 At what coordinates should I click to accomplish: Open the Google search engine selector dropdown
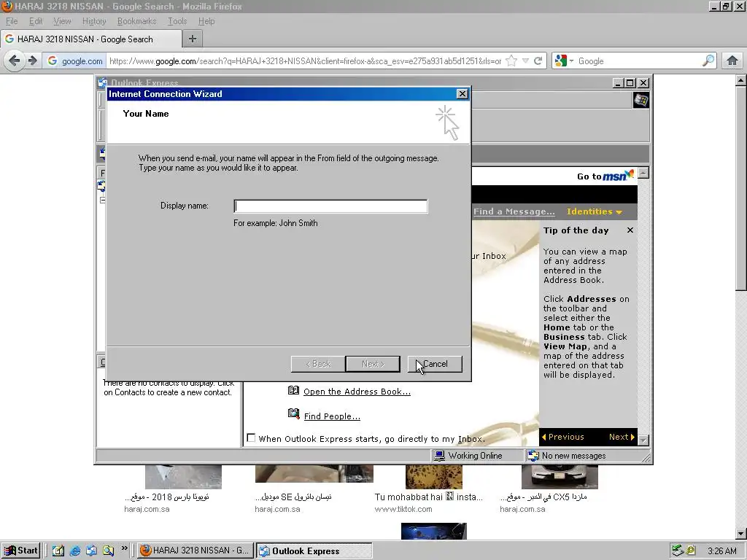(x=565, y=61)
